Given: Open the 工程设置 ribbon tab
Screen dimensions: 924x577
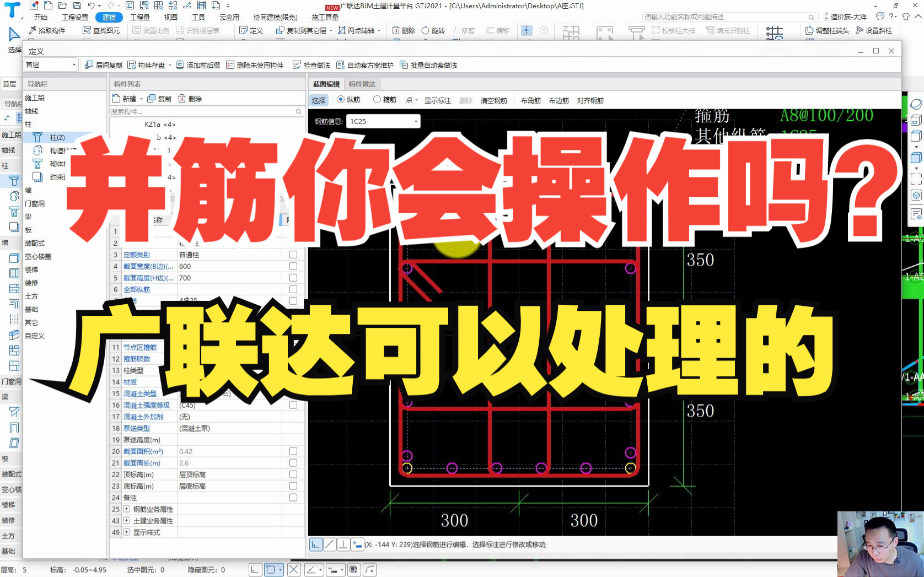Looking at the screenshot, I should tap(74, 17).
